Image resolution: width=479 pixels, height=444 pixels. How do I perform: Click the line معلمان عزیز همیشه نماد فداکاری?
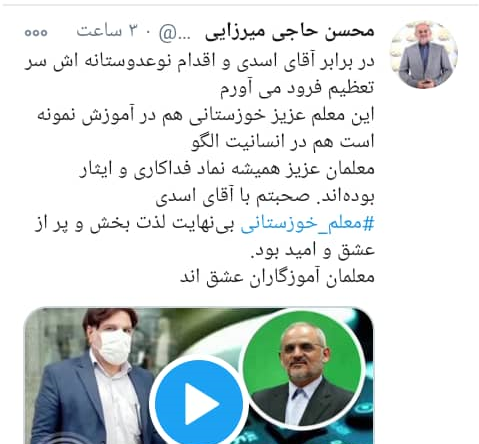pyautogui.click(x=227, y=169)
